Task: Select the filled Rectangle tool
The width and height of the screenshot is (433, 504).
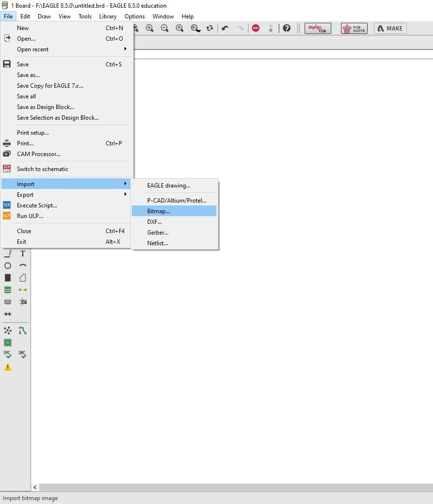Action: point(8,278)
